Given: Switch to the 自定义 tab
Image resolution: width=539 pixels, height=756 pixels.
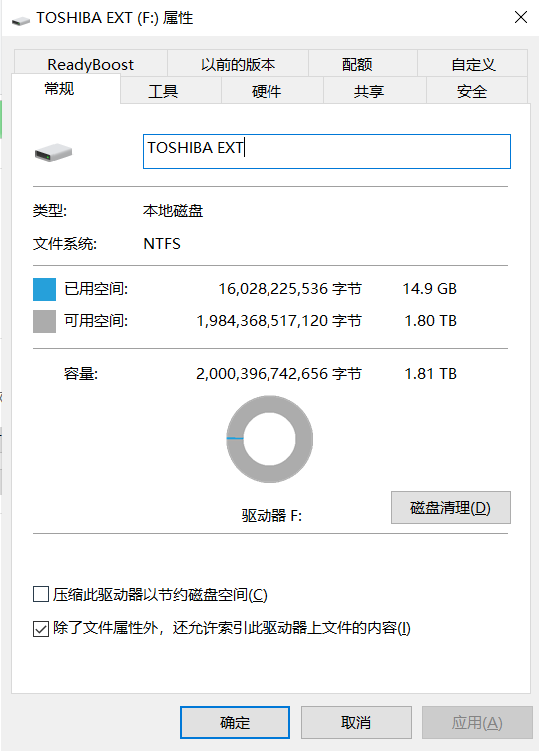Looking at the screenshot, I should (x=473, y=64).
